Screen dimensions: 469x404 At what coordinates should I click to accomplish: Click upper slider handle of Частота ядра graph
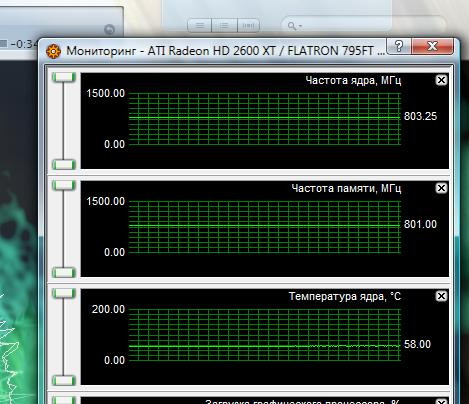pyautogui.click(x=64, y=77)
